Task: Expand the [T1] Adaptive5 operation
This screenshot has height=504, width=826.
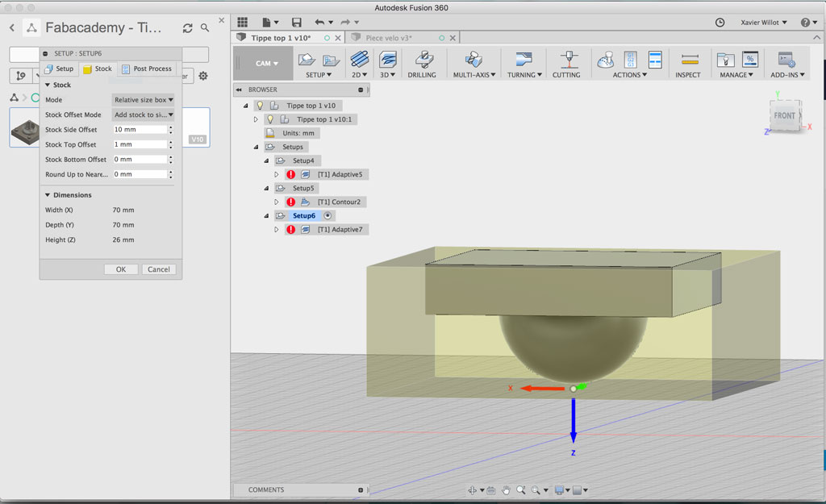Action: click(x=276, y=174)
